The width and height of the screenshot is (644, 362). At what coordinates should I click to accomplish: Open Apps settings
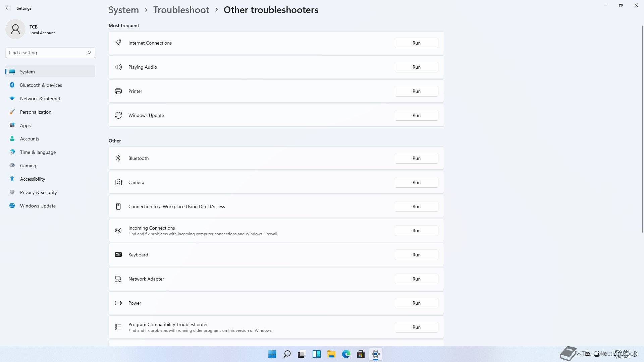coord(50,125)
